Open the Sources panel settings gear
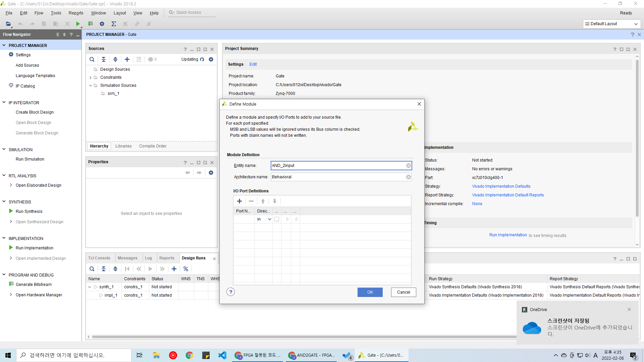This screenshot has height=362, width=644. pyautogui.click(x=211, y=59)
